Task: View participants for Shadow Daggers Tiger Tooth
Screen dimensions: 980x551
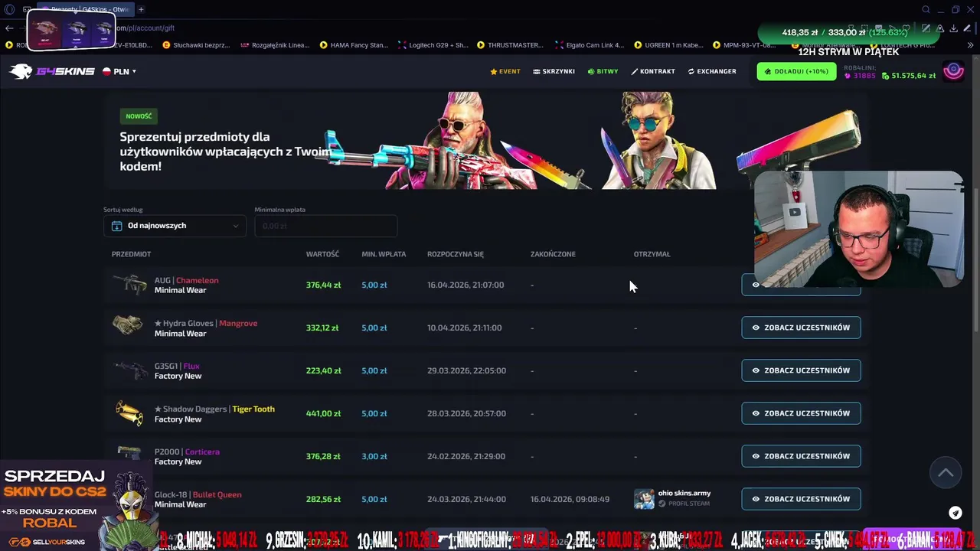Action: click(801, 413)
